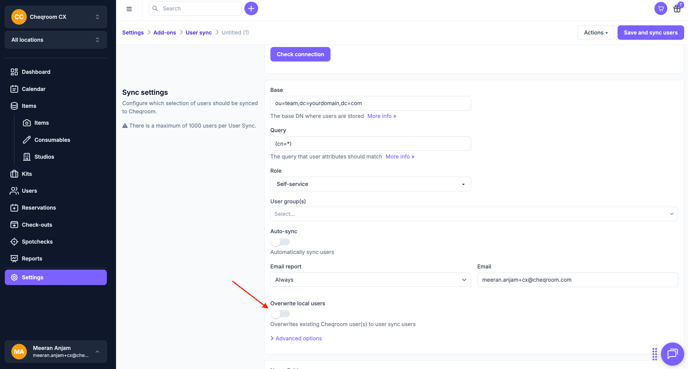Open the Role dropdown set to Self-service
This screenshot has height=369, width=688.
tap(370, 184)
